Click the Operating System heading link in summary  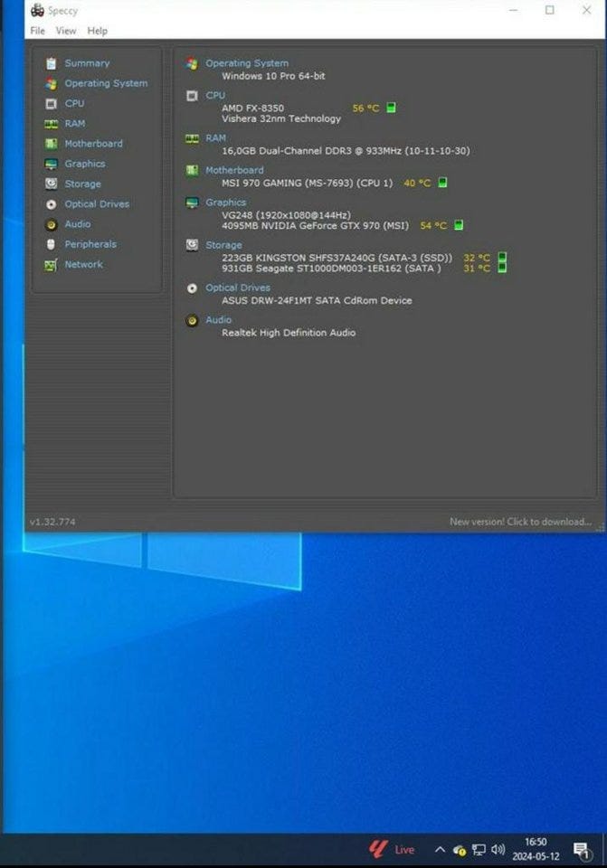247,63
